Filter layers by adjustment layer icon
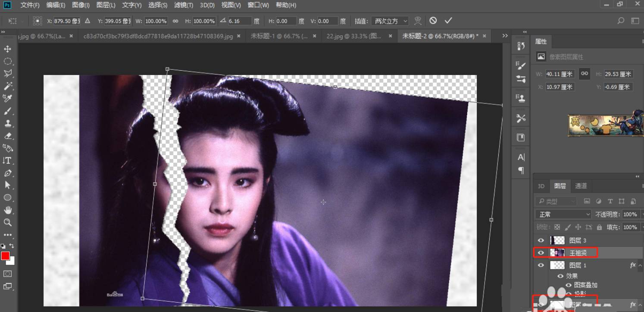Screen dimensions: 644x312 pyautogui.click(x=598, y=201)
